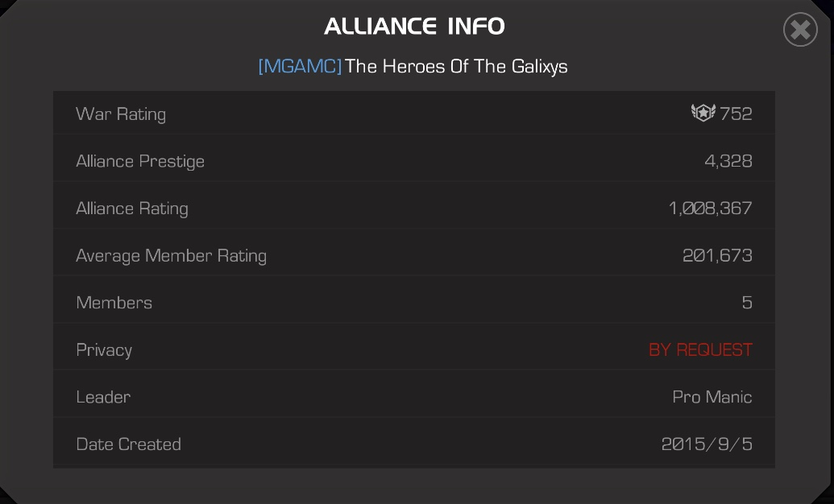This screenshot has height=504, width=834.
Task: Close the Alliance Info dialog
Action: 800,30
